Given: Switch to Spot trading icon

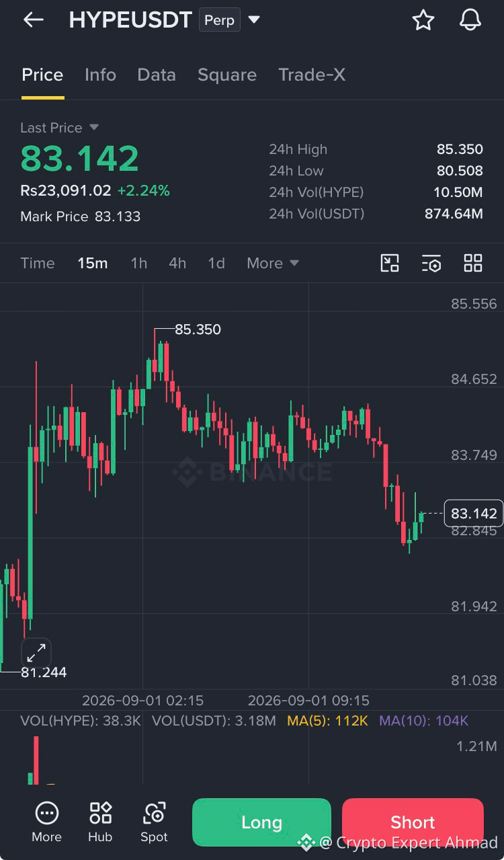Looking at the screenshot, I should tap(154, 822).
